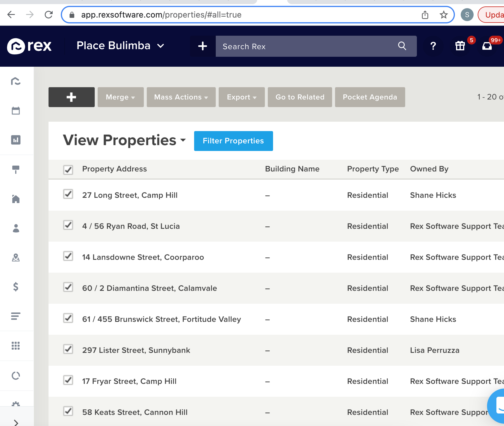
Task: Open the contacts person icon in sidebar
Action: click(16, 228)
